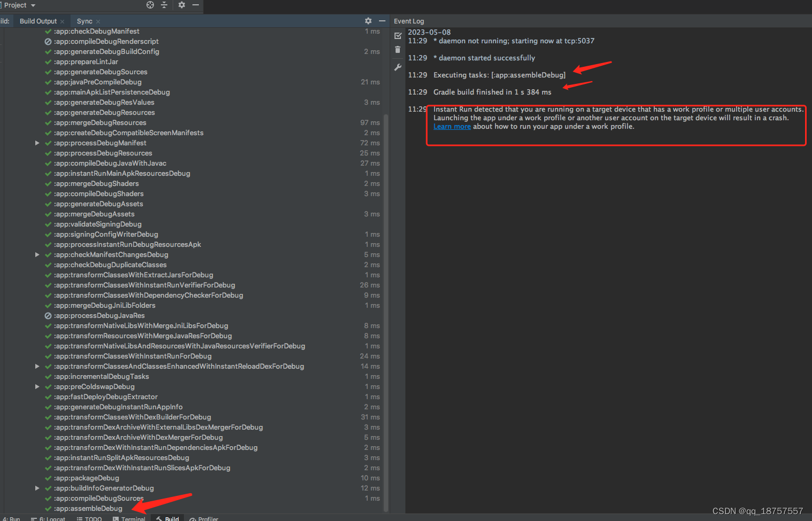Open Event Log settings via wrench icon
Screen dimensions: 812x521
tap(398, 67)
